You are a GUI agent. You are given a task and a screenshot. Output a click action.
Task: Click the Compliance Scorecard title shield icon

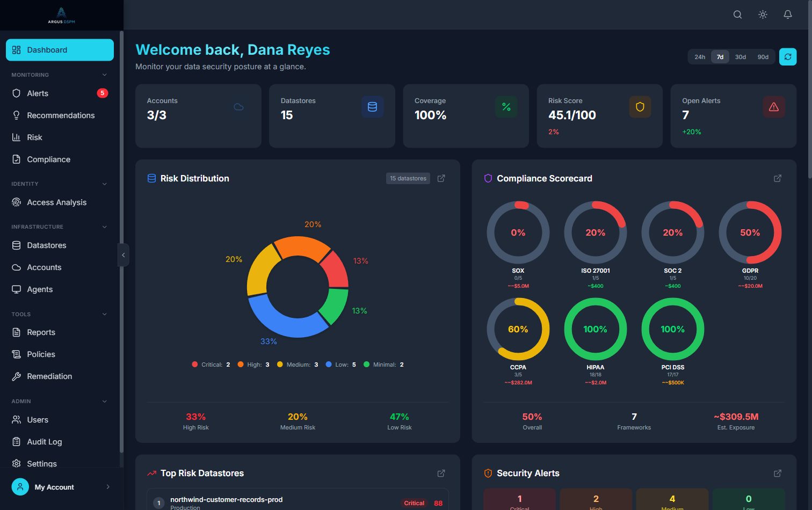[x=488, y=178]
